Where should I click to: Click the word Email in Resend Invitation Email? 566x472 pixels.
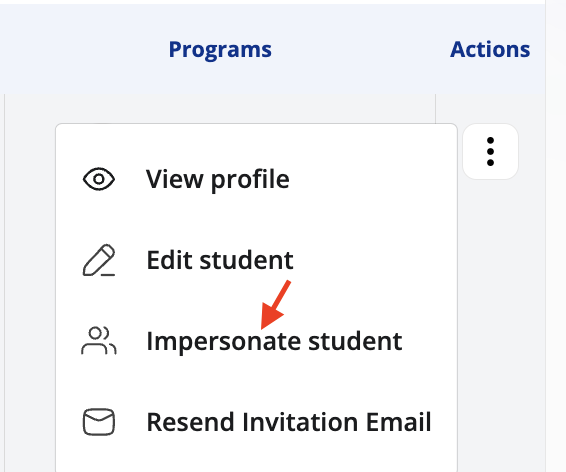[x=399, y=422]
